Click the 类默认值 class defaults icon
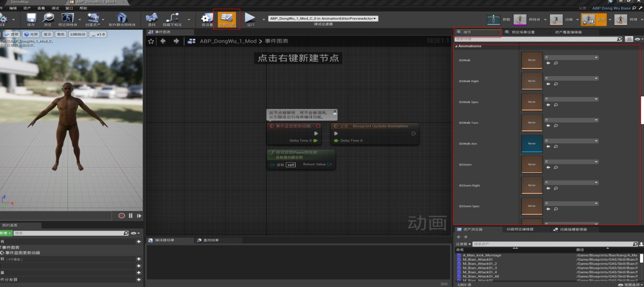This screenshot has width=644, height=287. (x=227, y=18)
